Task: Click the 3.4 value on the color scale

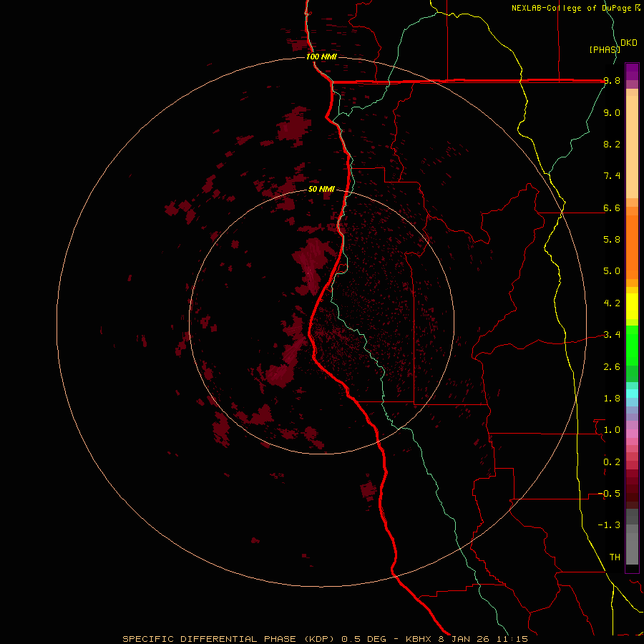Action: point(612,335)
